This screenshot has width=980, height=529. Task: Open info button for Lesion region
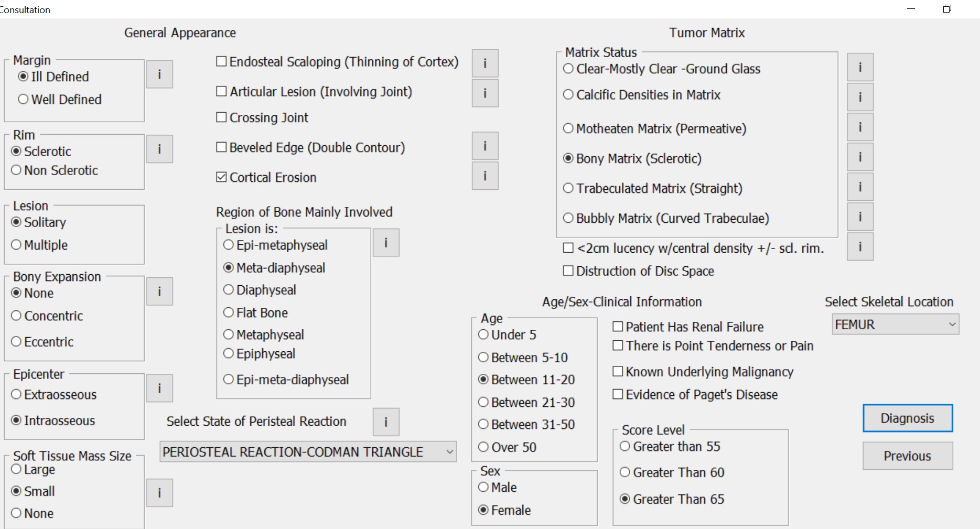(386, 243)
